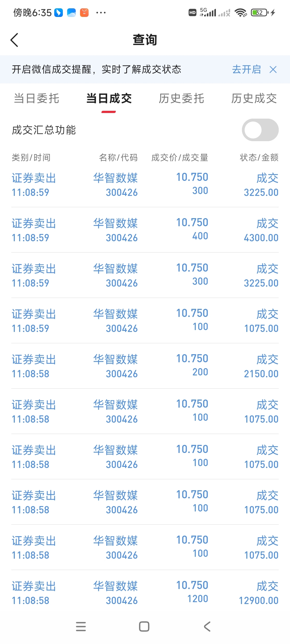The height and width of the screenshot is (644, 290).
Task: Switch to the 历史委托 tab
Action: [182, 98]
